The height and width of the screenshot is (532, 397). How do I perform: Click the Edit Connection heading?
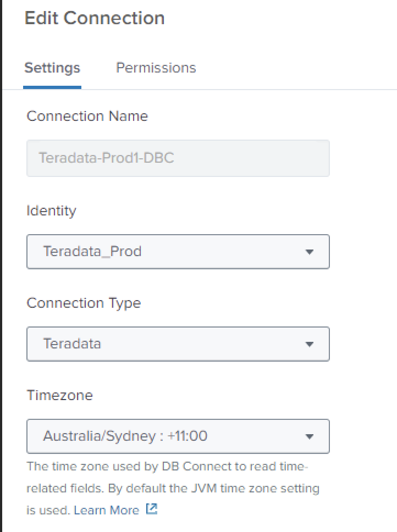pyautogui.click(x=95, y=18)
